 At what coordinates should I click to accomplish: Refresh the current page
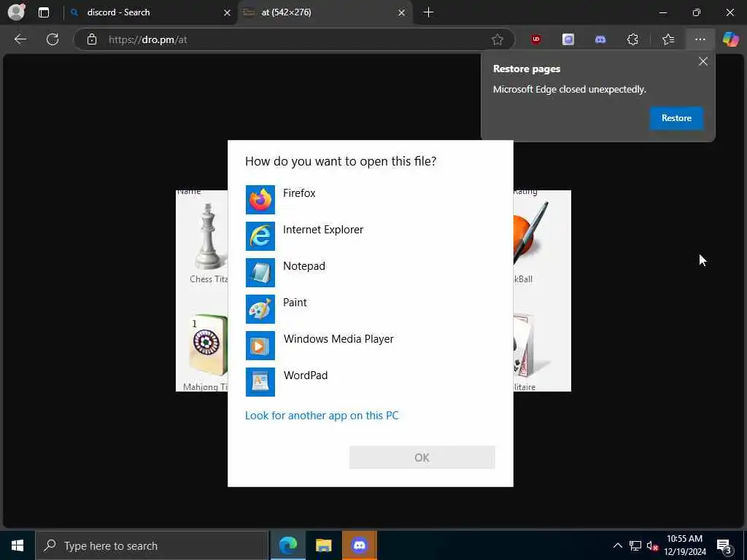[53, 39]
